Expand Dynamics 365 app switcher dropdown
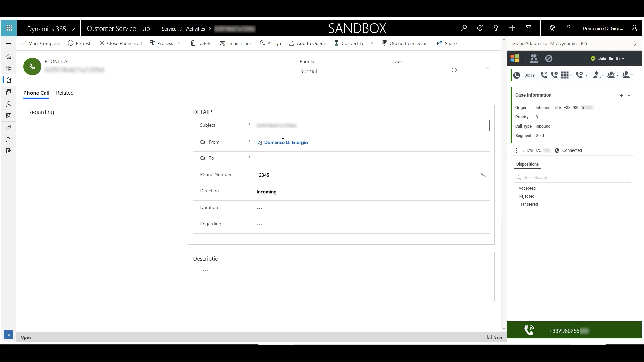The height and width of the screenshot is (362, 644). point(73,29)
